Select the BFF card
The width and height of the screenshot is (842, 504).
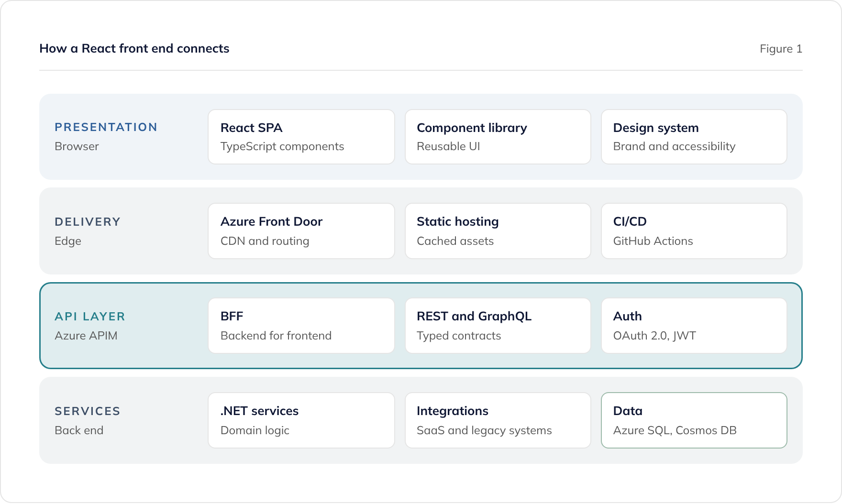click(301, 326)
